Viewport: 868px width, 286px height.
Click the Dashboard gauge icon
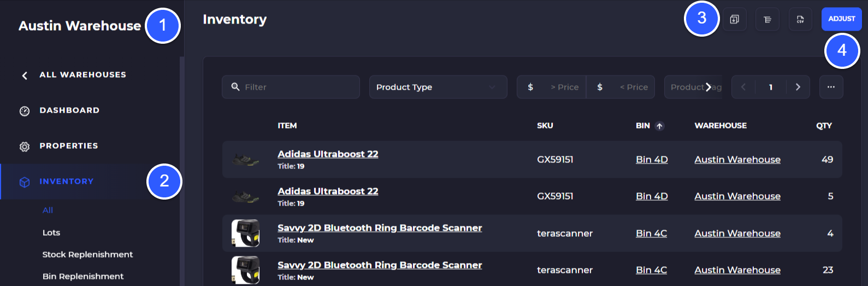[x=25, y=111]
